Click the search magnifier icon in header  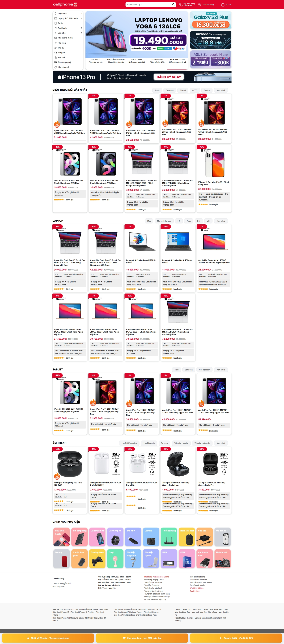pos(173,4)
